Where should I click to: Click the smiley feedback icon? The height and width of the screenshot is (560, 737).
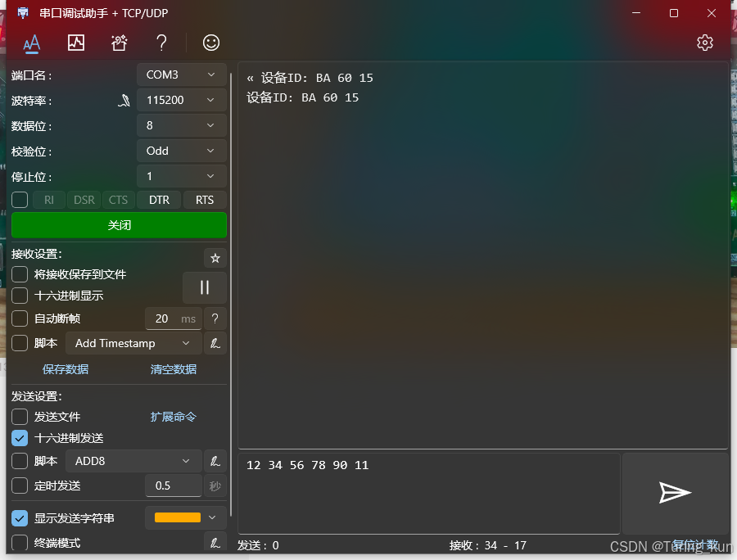tap(211, 43)
